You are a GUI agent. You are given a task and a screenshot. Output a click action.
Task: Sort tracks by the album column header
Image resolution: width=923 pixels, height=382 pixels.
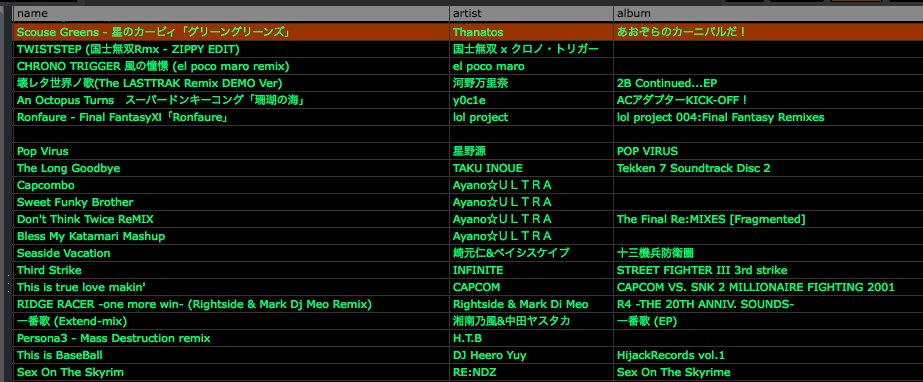click(x=768, y=14)
